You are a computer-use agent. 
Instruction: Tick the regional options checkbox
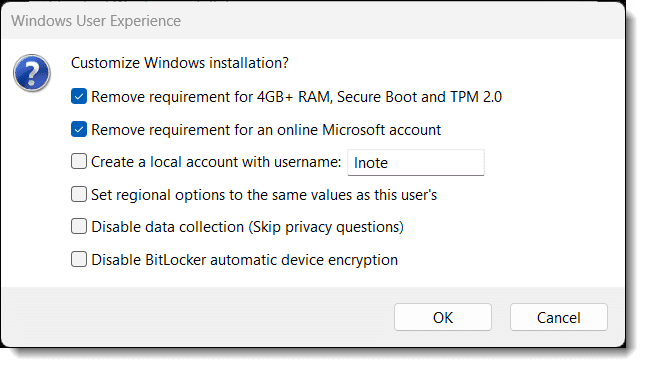(x=79, y=194)
